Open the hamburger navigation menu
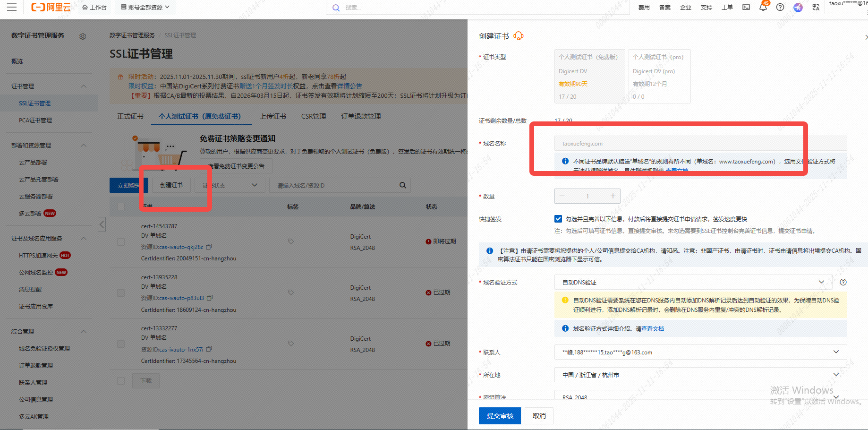 click(12, 7)
